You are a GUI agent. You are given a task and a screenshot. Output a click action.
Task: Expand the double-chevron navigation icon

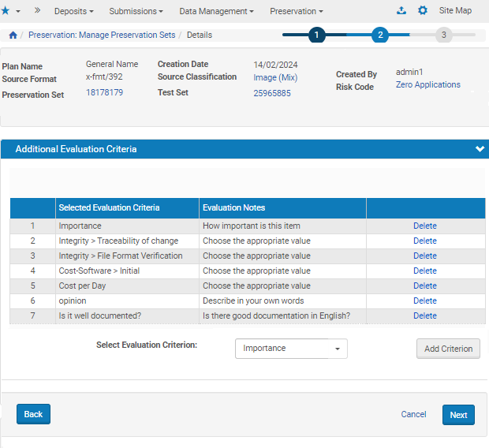(37, 11)
